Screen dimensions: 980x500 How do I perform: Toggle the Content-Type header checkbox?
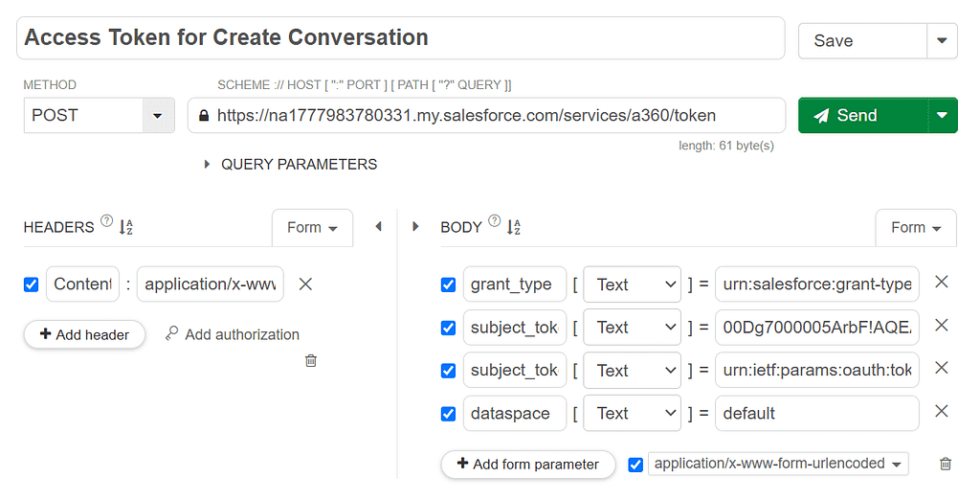pyautogui.click(x=32, y=284)
